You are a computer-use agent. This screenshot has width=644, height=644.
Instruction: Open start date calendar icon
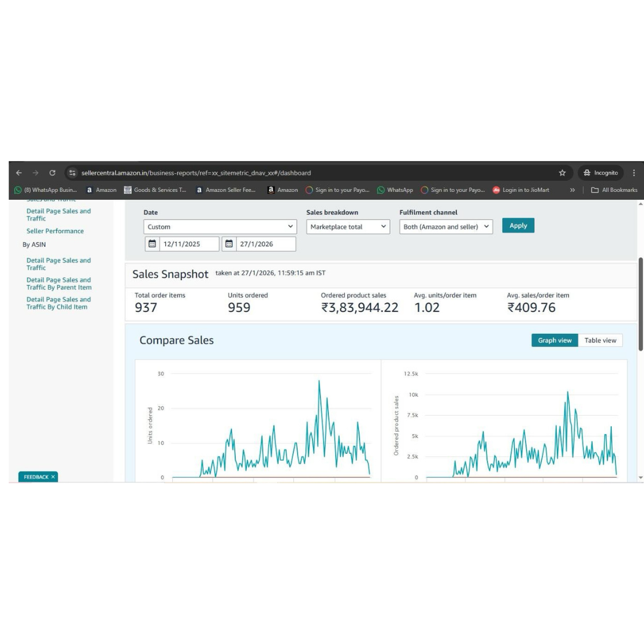(152, 244)
